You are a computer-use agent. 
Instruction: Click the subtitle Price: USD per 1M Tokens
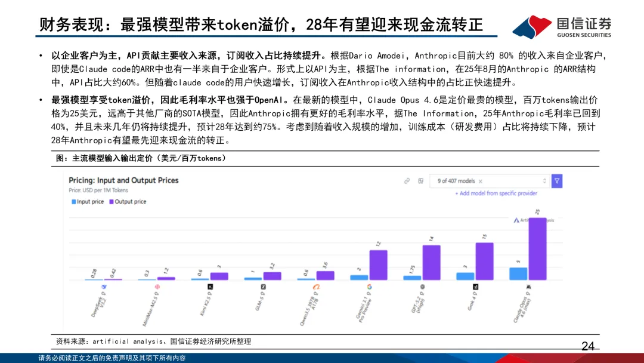pos(98,190)
